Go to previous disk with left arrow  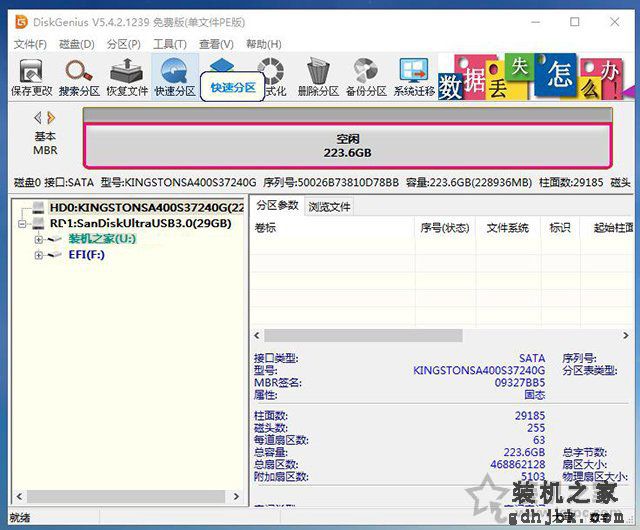[38, 118]
